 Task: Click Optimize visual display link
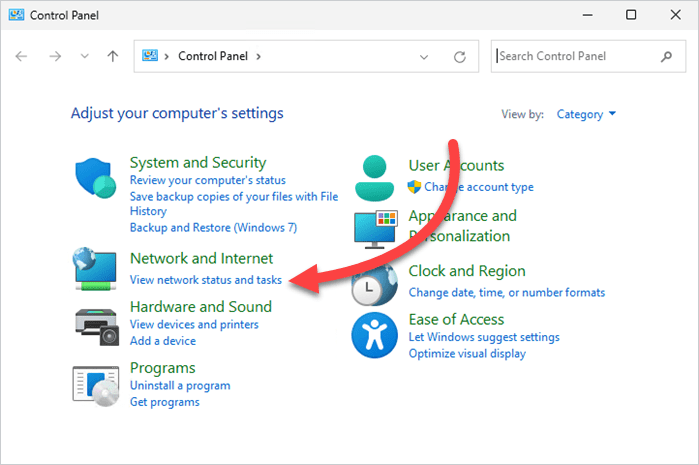(x=467, y=354)
